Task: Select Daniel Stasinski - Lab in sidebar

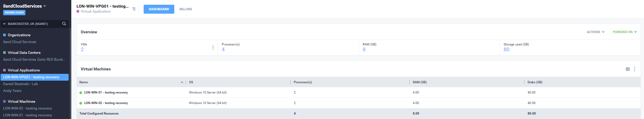Action: [20, 84]
